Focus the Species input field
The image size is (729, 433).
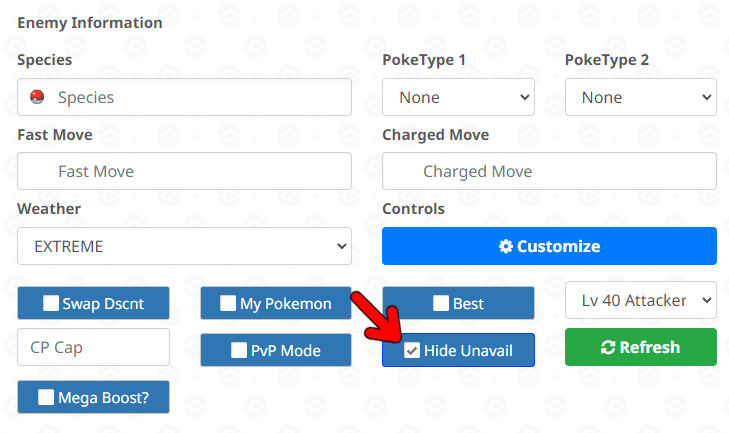[185, 97]
